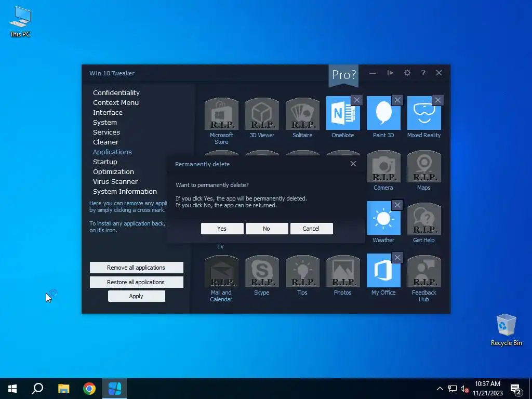
Task: Remove OneNote using its cross mark
Action: [356, 100]
